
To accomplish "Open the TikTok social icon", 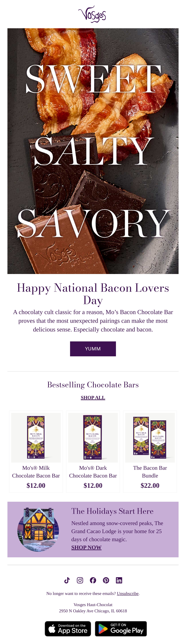I will coord(67,580).
